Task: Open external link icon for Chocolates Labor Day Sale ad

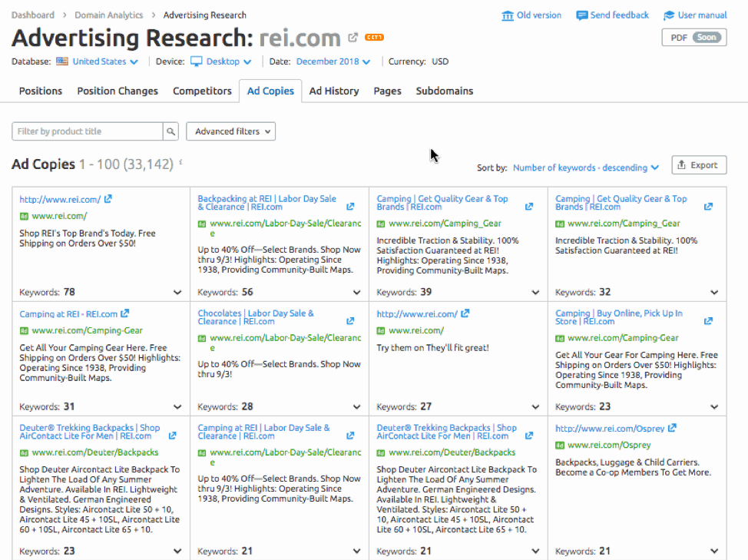Action: pos(350,321)
